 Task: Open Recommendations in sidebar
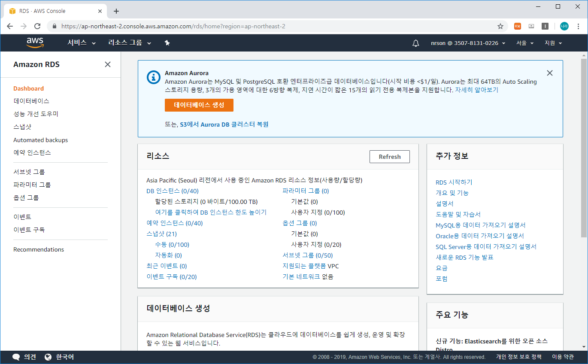click(x=39, y=249)
